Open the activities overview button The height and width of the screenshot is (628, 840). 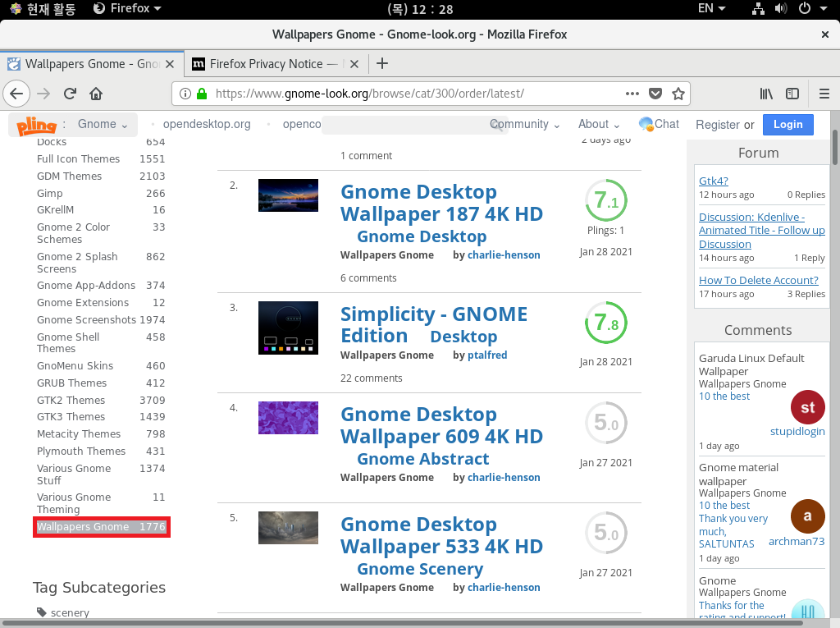coord(43,8)
